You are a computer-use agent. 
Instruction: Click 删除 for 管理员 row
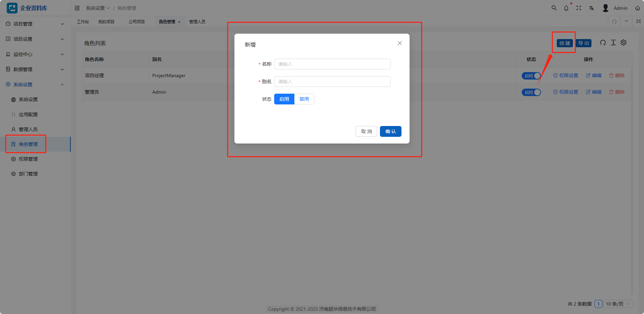[x=617, y=92]
